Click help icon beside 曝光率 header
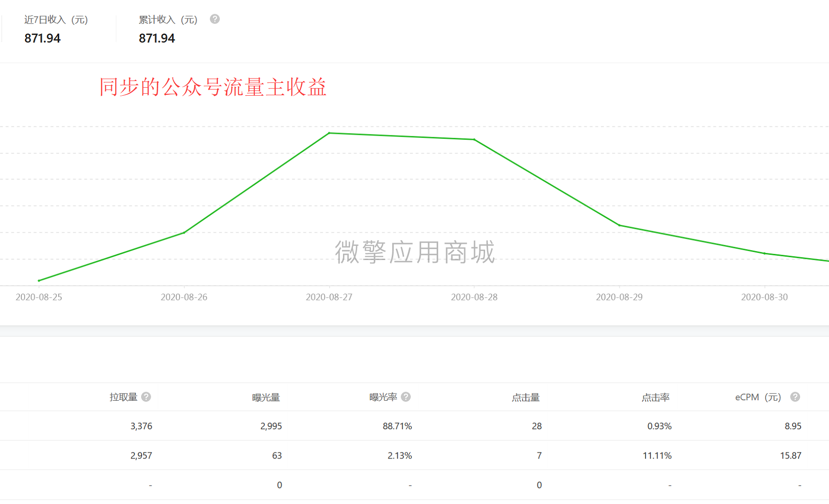Image resolution: width=829 pixels, height=504 pixels. click(x=405, y=397)
